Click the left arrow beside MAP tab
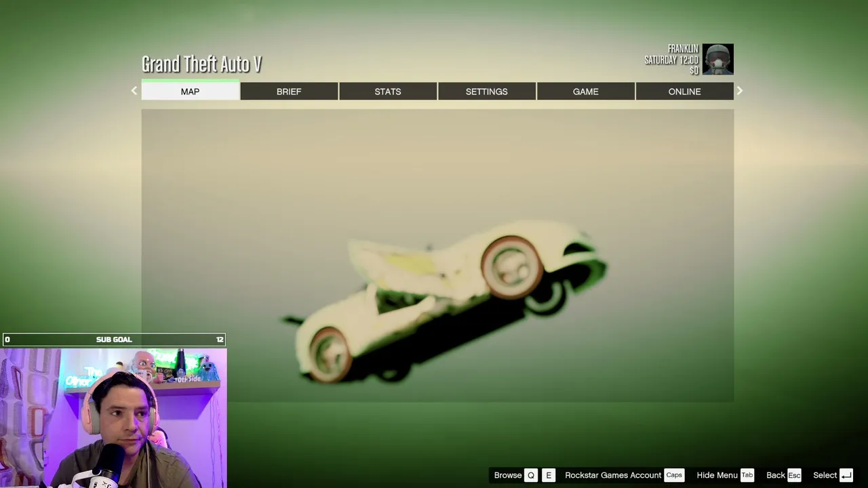The image size is (868, 488). point(134,91)
